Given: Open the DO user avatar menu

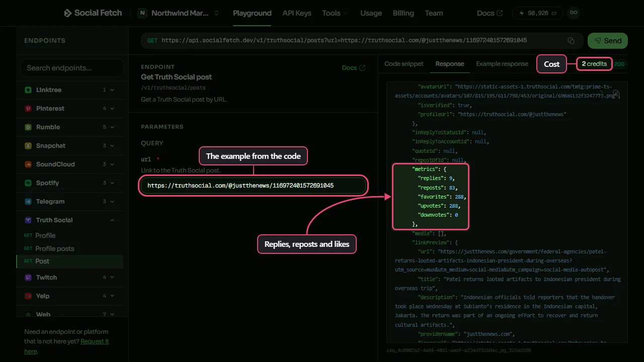Looking at the screenshot, I should [x=573, y=13].
